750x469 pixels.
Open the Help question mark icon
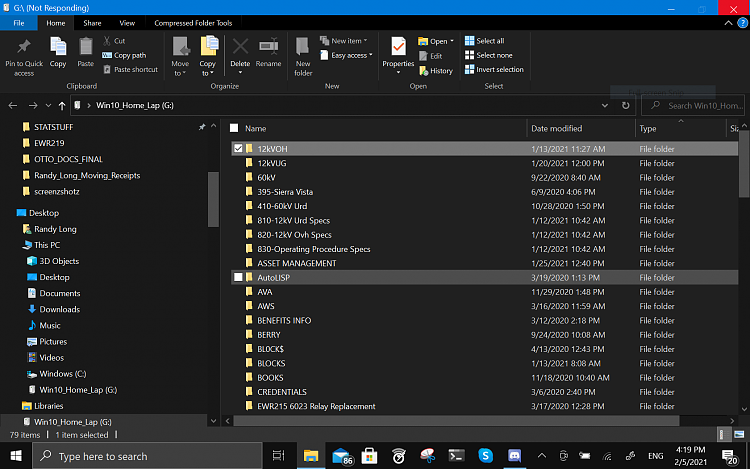[742, 23]
